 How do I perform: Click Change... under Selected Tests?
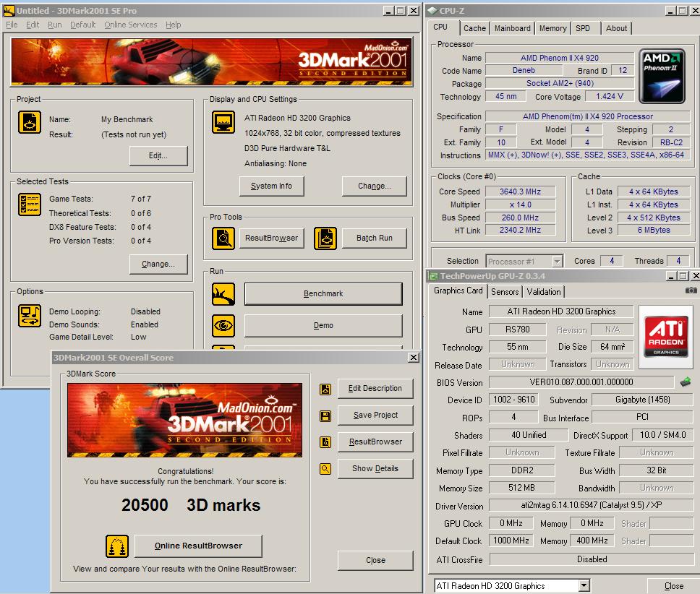click(158, 264)
